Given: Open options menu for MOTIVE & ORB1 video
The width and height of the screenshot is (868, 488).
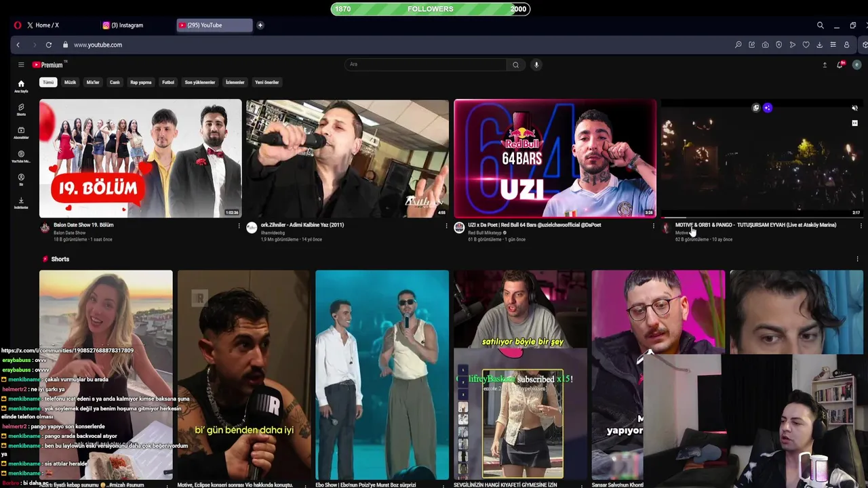Looking at the screenshot, I should pyautogui.click(x=861, y=226).
